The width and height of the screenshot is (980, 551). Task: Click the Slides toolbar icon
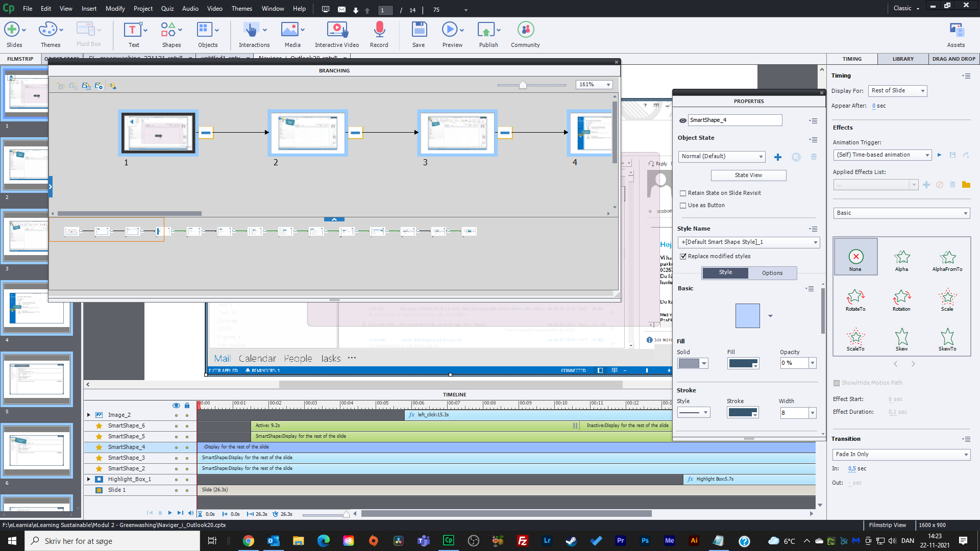[13, 30]
